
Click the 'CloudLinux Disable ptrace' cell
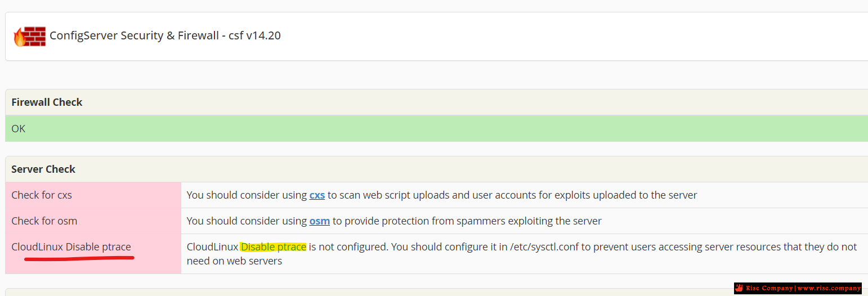(93, 254)
